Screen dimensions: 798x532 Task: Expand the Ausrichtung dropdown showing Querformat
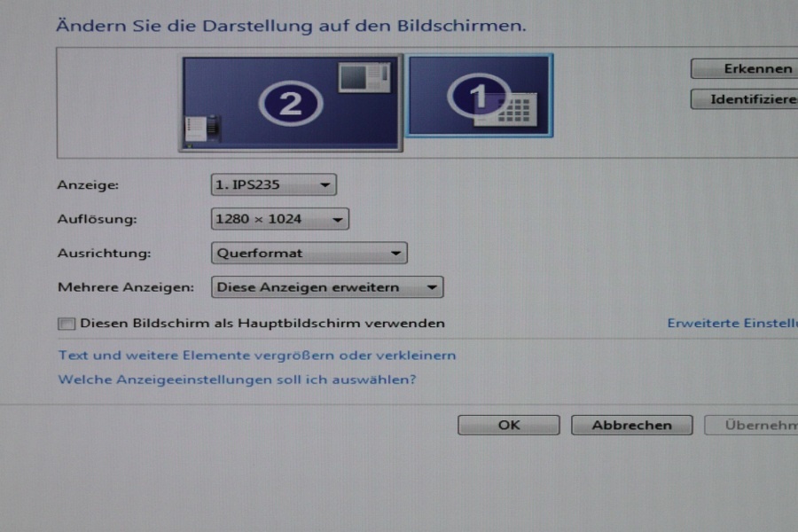point(309,253)
